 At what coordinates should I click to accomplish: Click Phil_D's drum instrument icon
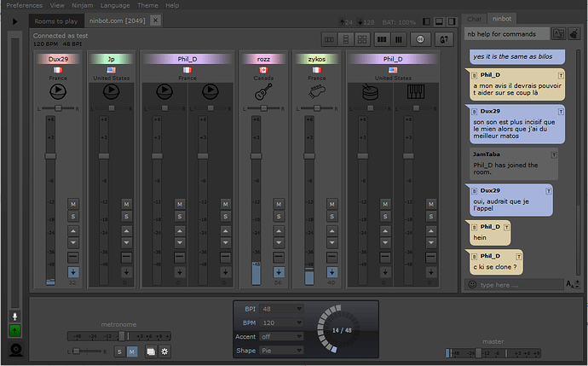point(370,91)
